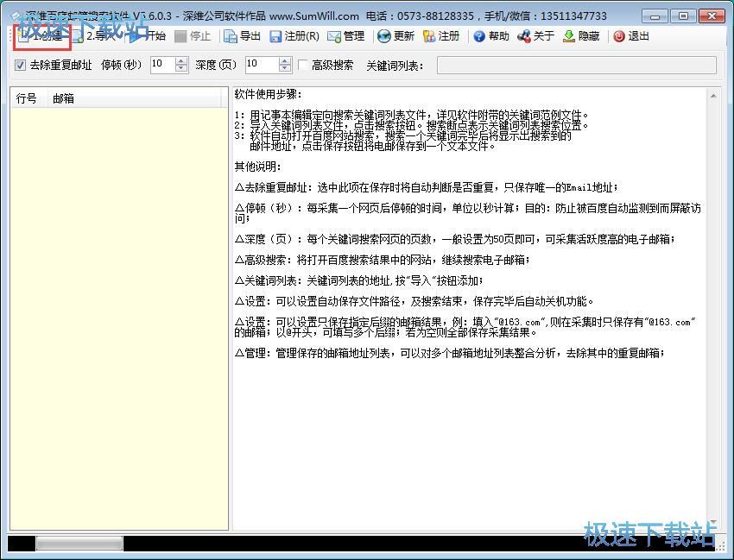
Task: Increase 停顿(秒) value with up arrow
Action: point(181,60)
